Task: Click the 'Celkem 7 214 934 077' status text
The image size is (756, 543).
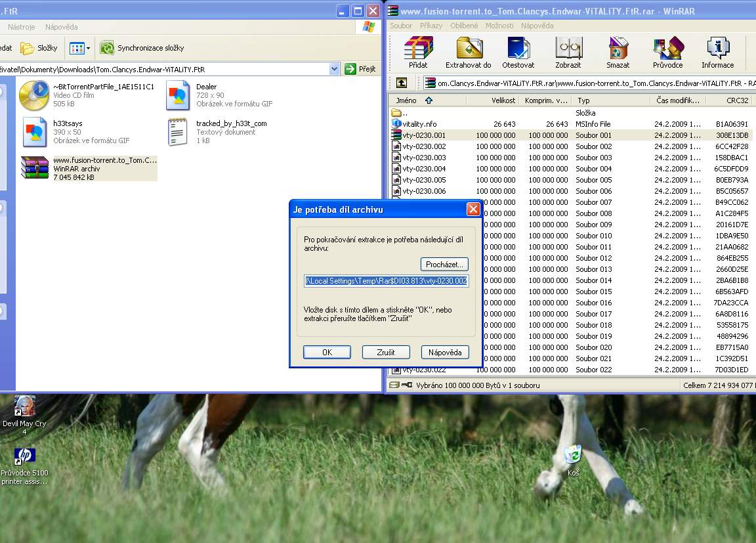Action: tap(719, 385)
